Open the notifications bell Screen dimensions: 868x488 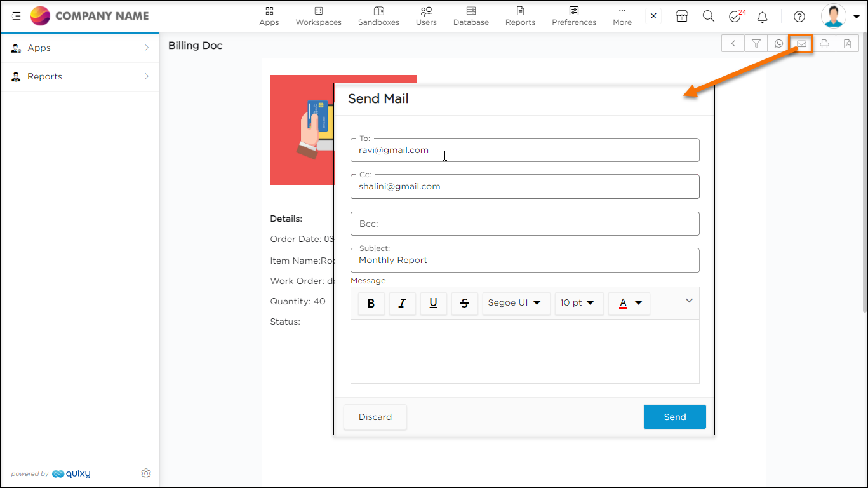pyautogui.click(x=763, y=17)
